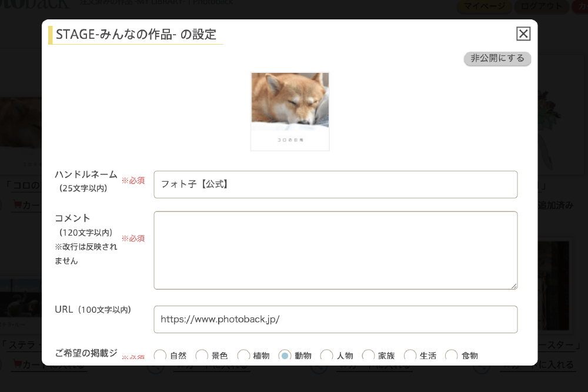Grab the comment box resize handle

click(514, 286)
